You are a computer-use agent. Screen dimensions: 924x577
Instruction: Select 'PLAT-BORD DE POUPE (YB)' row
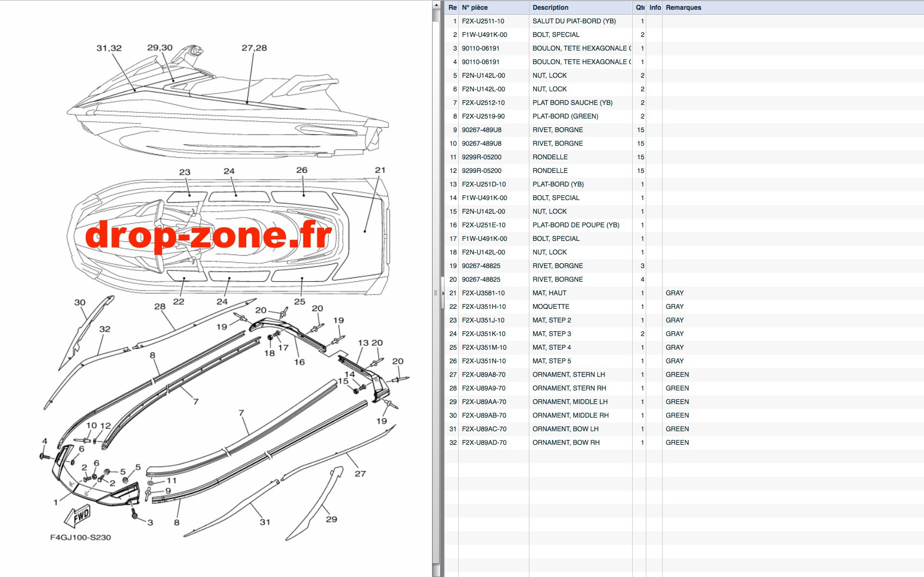pyautogui.click(x=684, y=225)
